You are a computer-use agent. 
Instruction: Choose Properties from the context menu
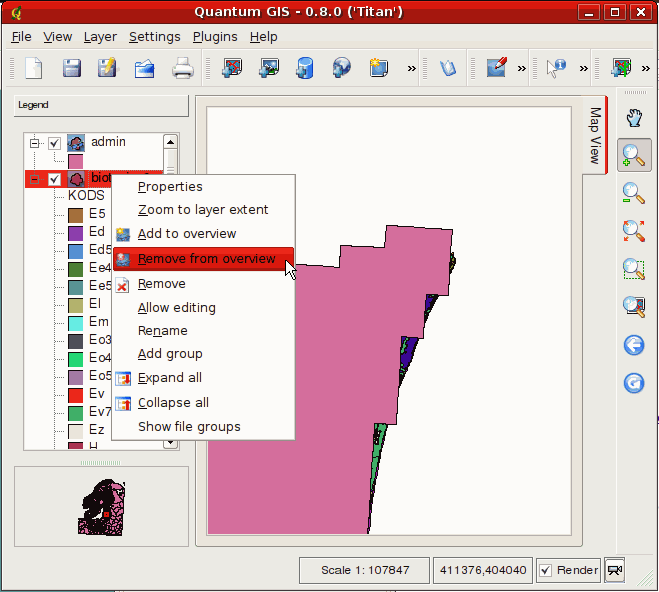point(203,187)
